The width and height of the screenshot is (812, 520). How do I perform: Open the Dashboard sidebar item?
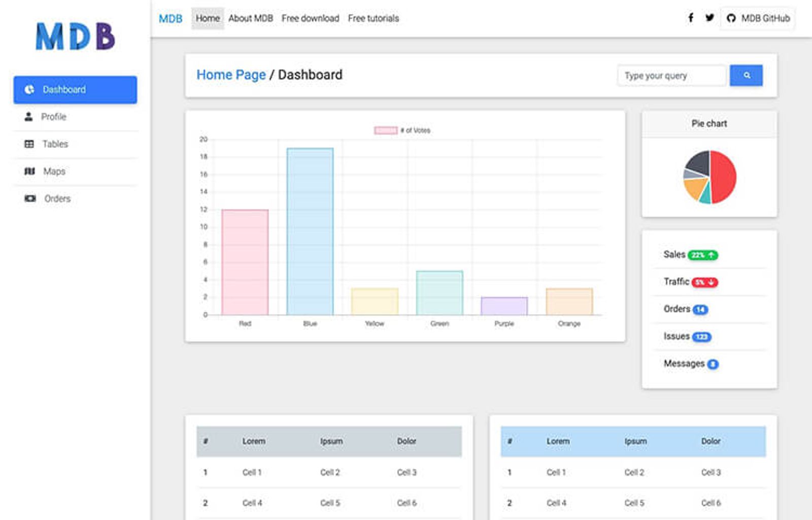(x=75, y=90)
